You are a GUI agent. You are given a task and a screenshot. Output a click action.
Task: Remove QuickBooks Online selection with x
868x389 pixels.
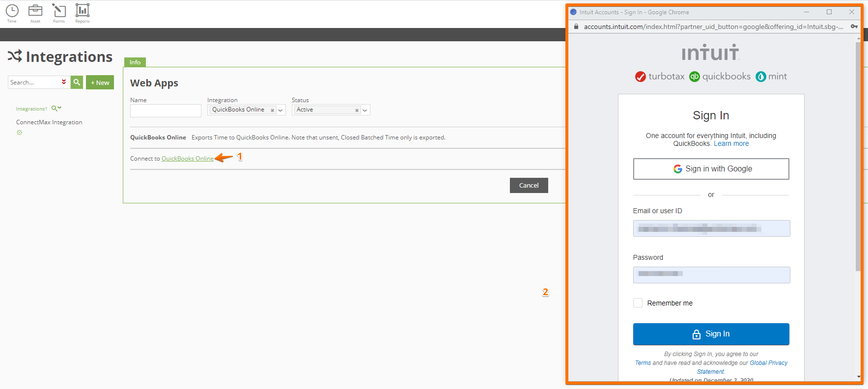click(x=272, y=110)
